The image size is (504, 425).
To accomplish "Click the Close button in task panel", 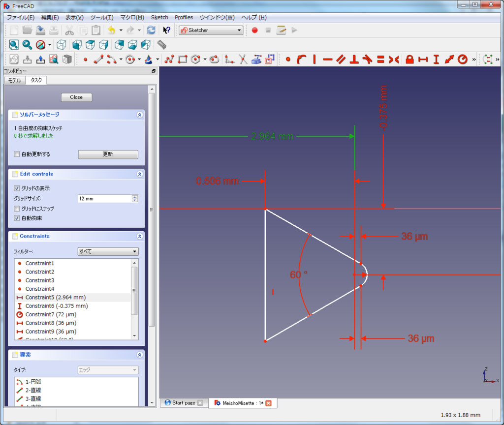I will [x=76, y=97].
